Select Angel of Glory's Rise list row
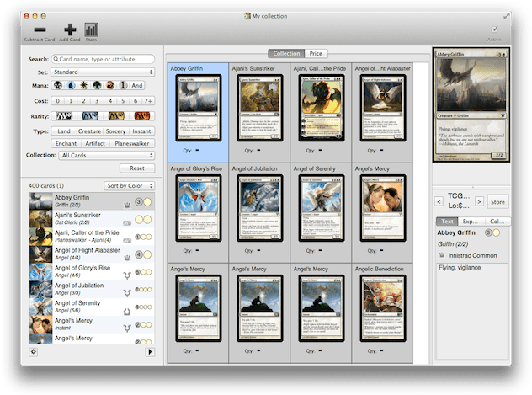The width and height of the screenshot is (532, 395). click(92, 271)
